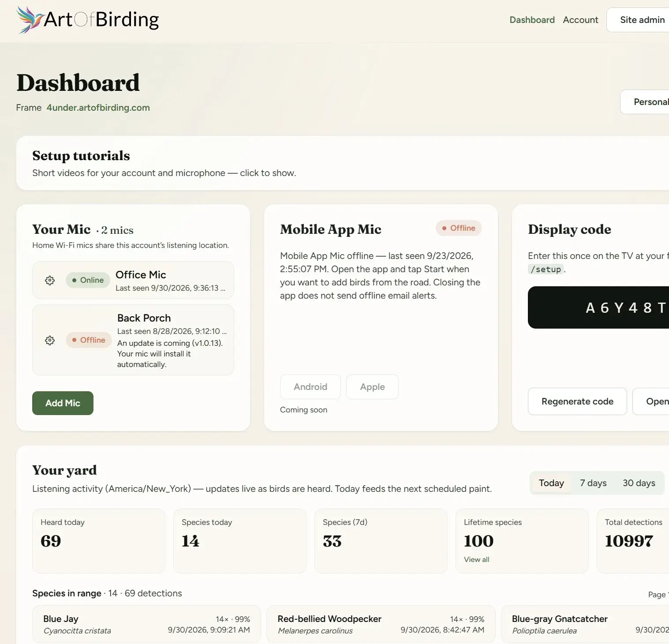Click the Apple app button

(372, 387)
